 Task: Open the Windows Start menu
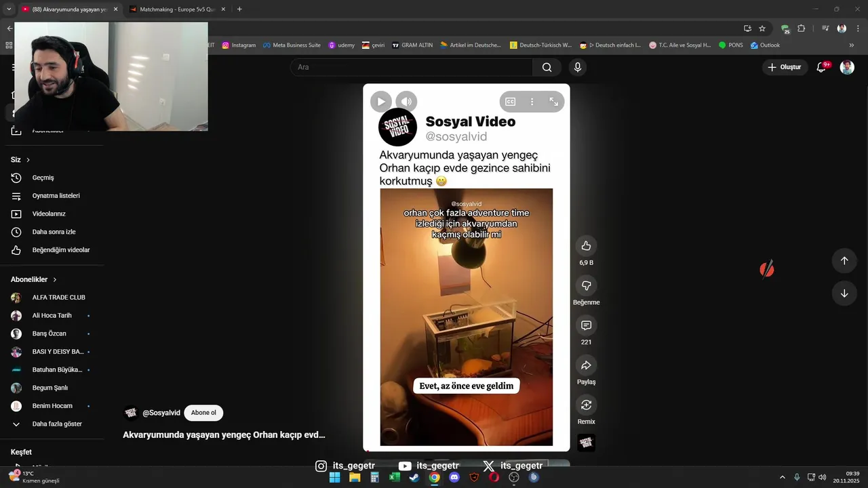point(334,477)
